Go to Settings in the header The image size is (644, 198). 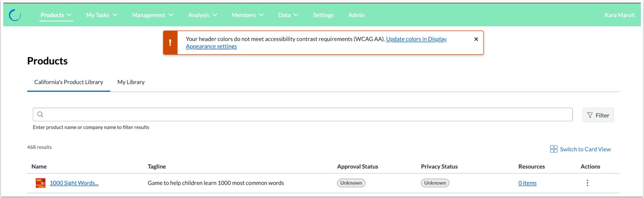(x=323, y=15)
